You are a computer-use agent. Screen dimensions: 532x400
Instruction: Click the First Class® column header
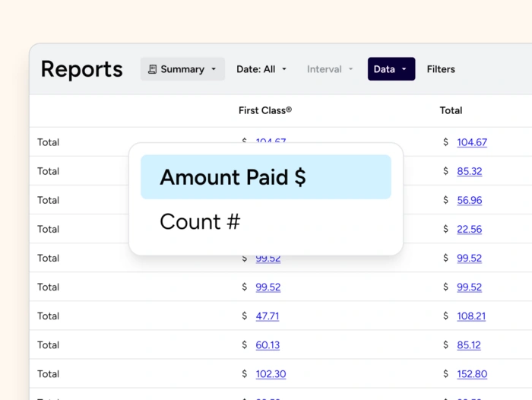pyautogui.click(x=264, y=110)
